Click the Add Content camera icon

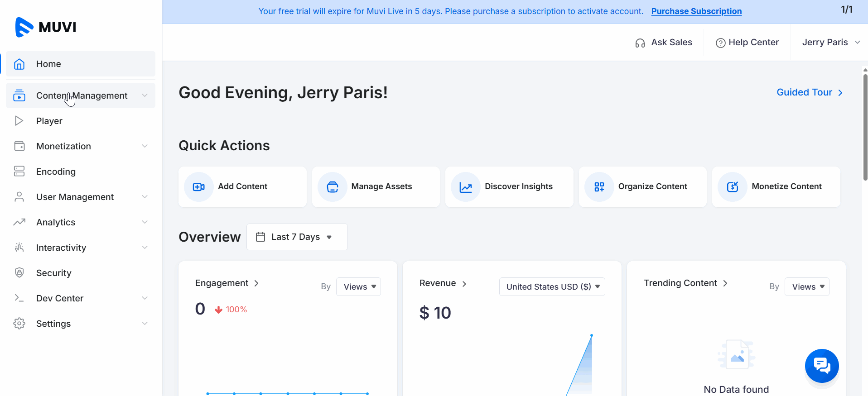pos(199,187)
